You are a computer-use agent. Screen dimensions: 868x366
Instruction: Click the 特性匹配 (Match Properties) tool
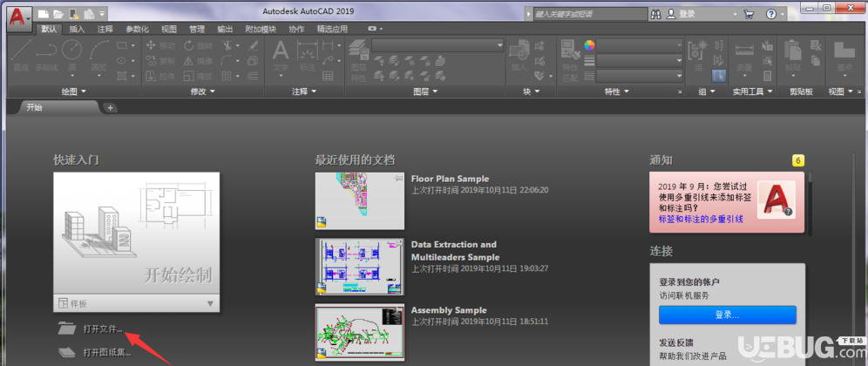tap(570, 61)
